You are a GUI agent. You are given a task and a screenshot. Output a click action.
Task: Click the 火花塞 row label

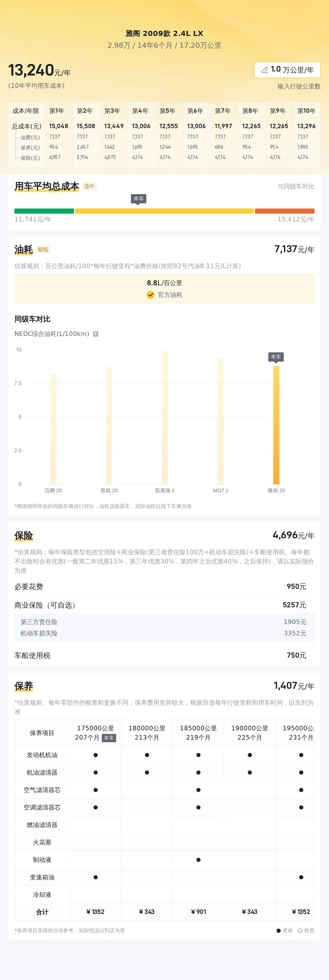click(x=42, y=842)
